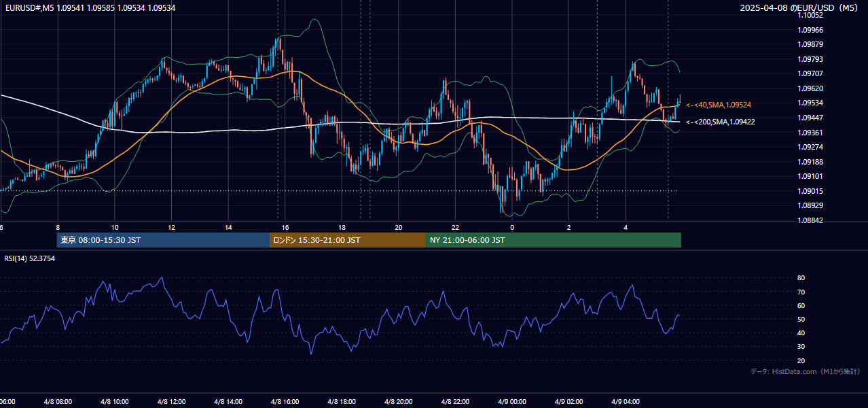
Task: Click the HistData.com data source credit
Action: tap(806, 371)
